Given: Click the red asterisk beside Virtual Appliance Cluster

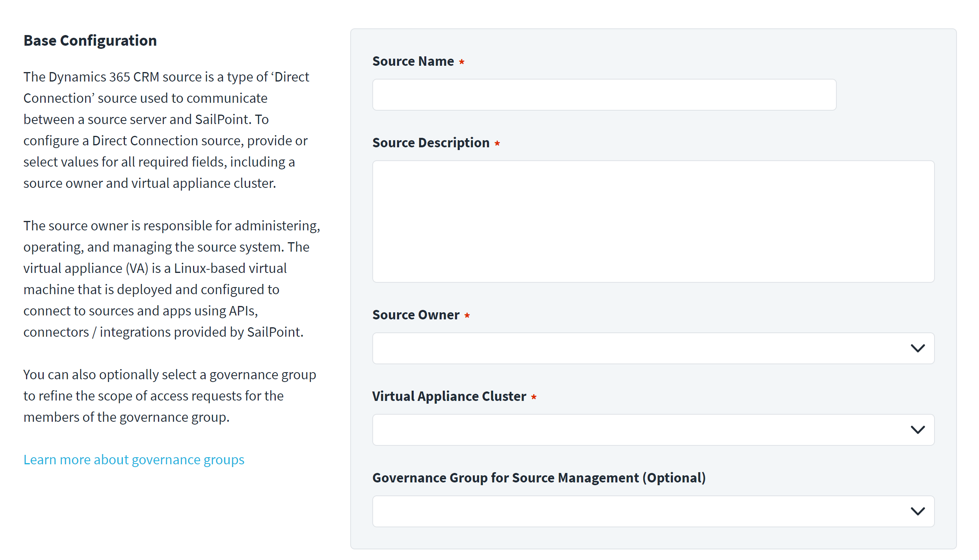Looking at the screenshot, I should 533,397.
